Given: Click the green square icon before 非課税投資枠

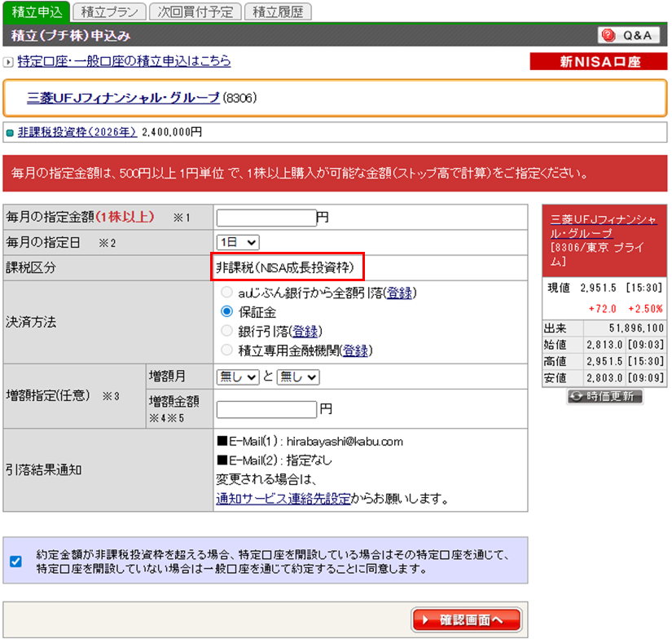Looking at the screenshot, I should pyautogui.click(x=10, y=132).
